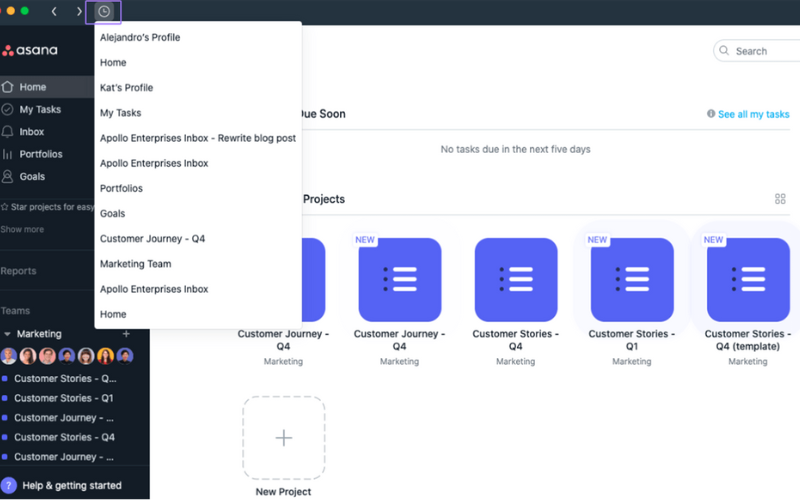Create a project with New Project tile

pos(284,438)
